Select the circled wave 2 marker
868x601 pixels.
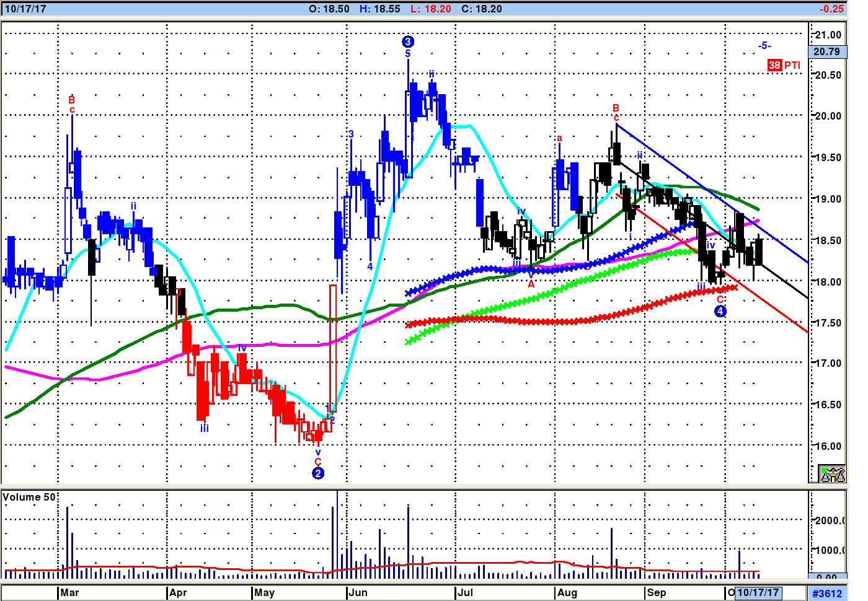[318, 473]
